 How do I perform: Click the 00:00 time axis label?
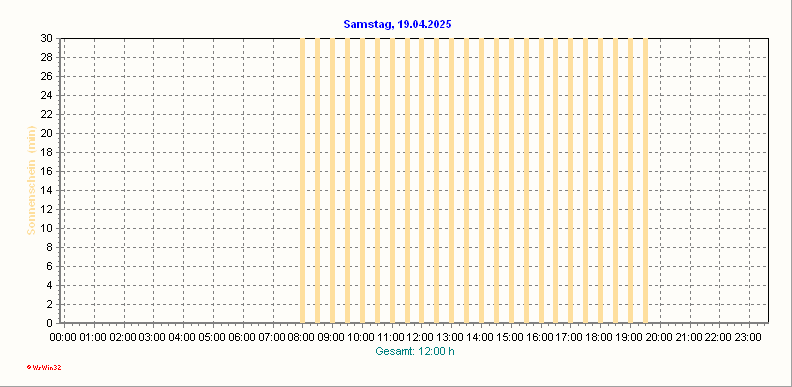point(64,337)
